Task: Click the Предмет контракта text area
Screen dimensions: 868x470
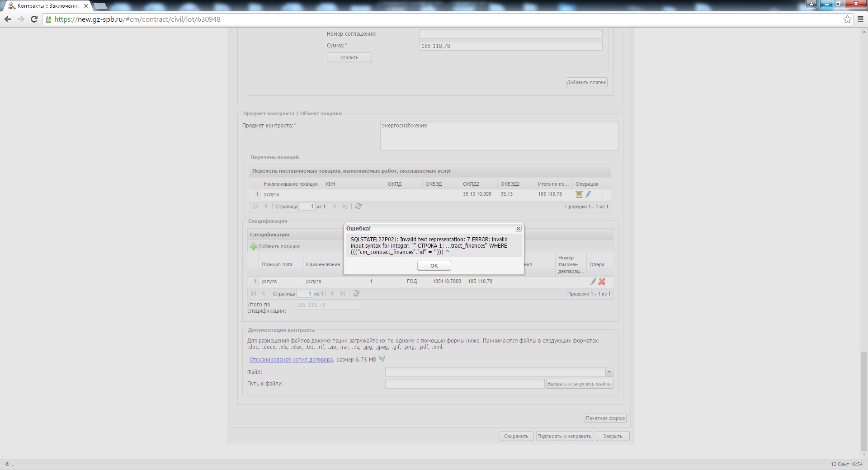Action: (499, 136)
